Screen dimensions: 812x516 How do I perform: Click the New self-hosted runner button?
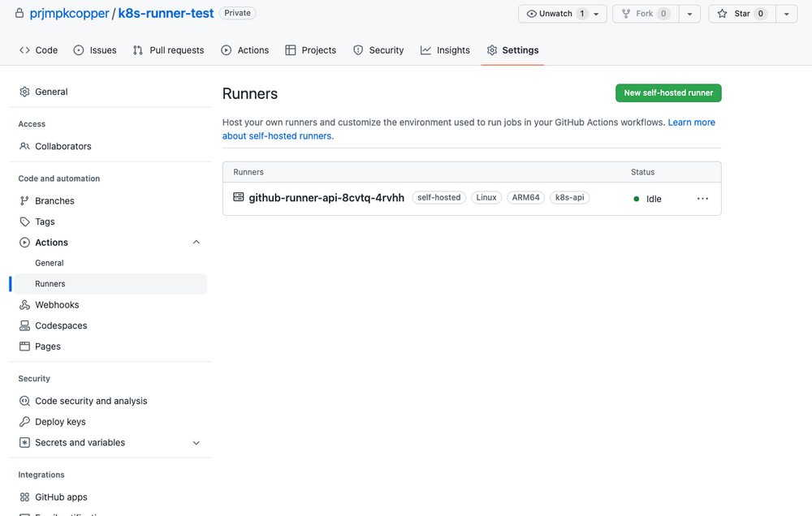pyautogui.click(x=667, y=92)
